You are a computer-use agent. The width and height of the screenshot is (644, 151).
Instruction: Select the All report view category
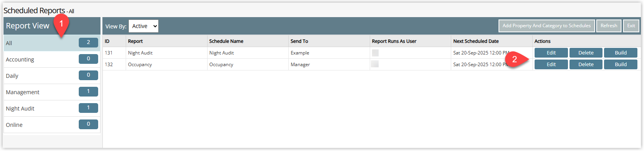52,43
